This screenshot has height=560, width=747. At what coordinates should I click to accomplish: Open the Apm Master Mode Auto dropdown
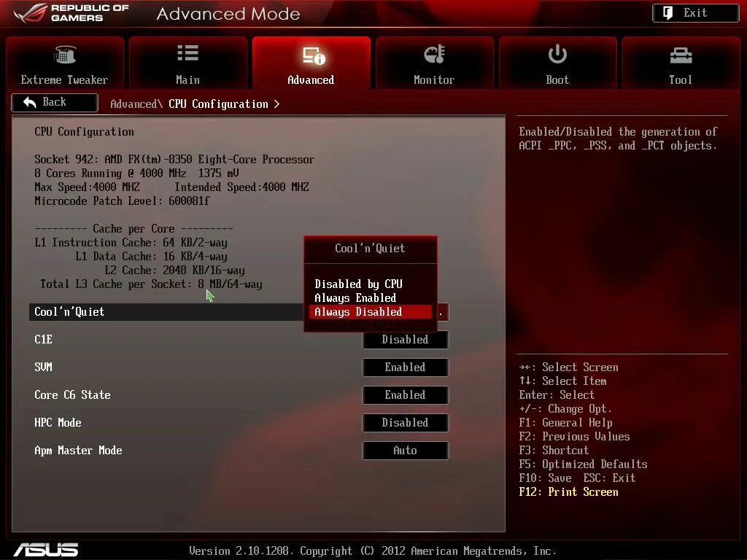tap(406, 451)
